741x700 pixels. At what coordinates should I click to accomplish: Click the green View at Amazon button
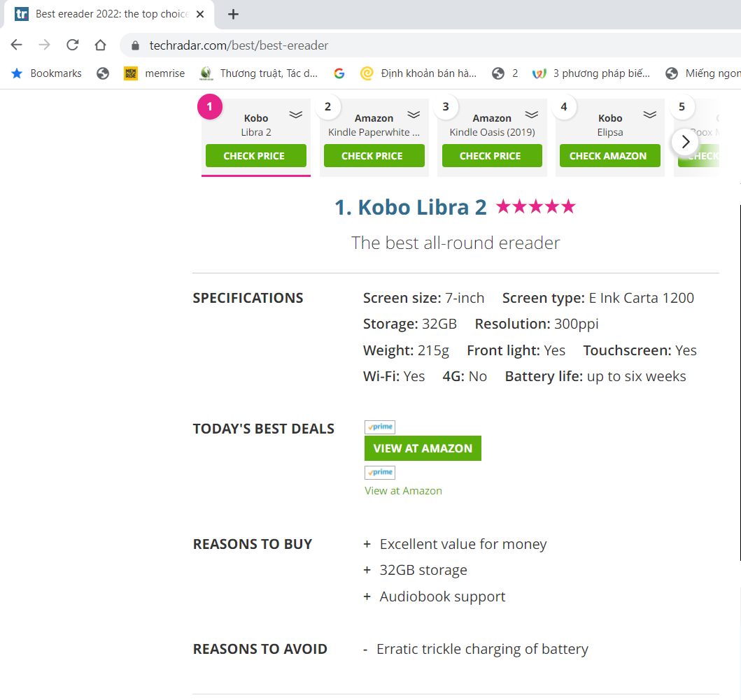click(423, 448)
